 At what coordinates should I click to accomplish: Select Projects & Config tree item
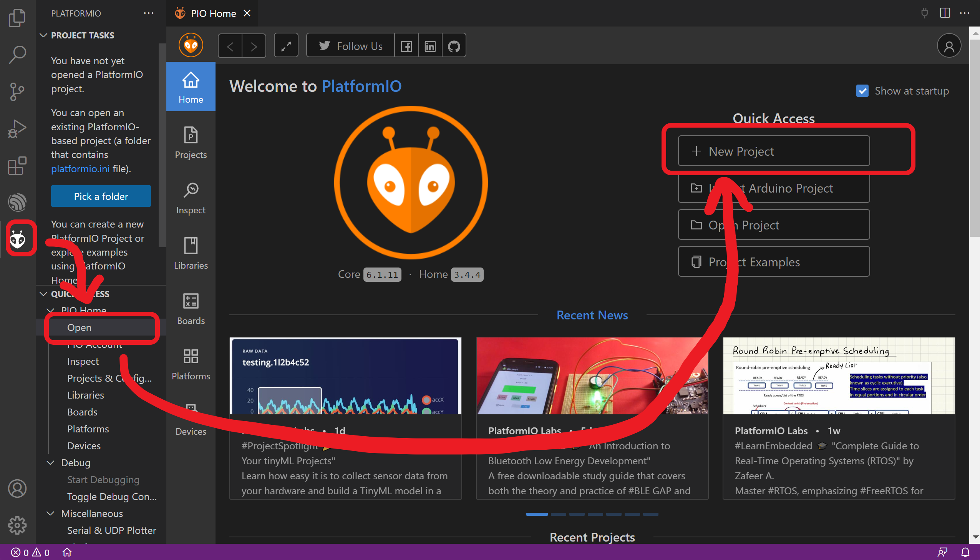101,378
